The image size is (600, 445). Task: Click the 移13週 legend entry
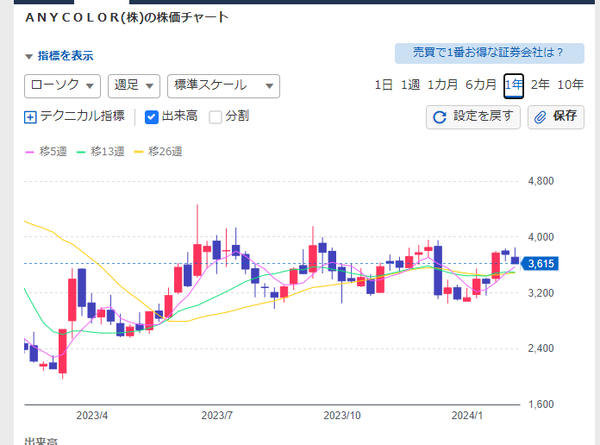[x=101, y=152]
